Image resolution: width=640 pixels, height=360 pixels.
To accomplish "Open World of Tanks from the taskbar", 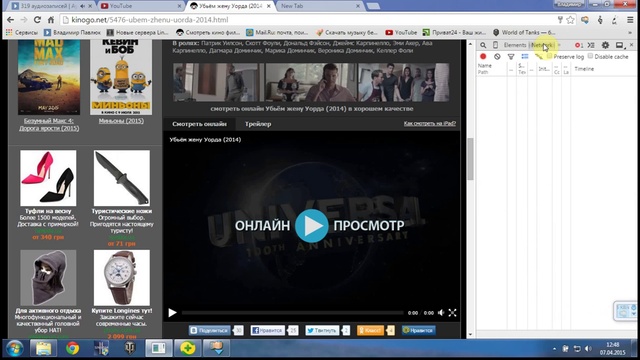I will pyautogui.click(x=130, y=349).
